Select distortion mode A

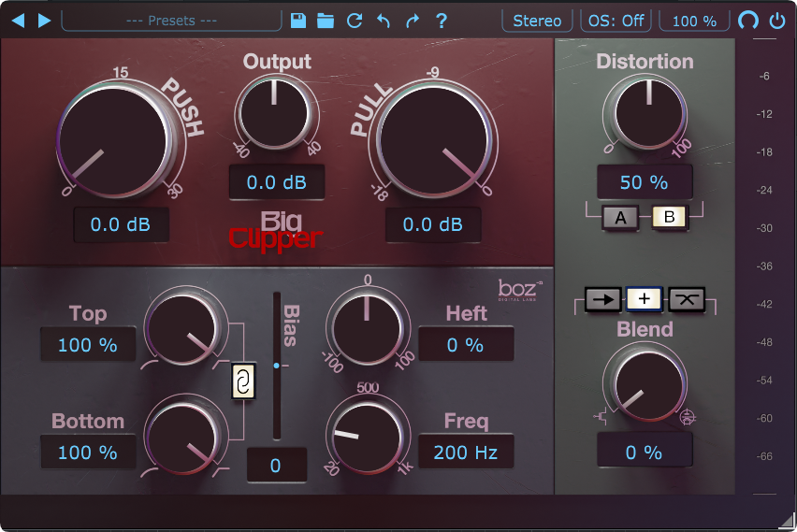pos(620,218)
